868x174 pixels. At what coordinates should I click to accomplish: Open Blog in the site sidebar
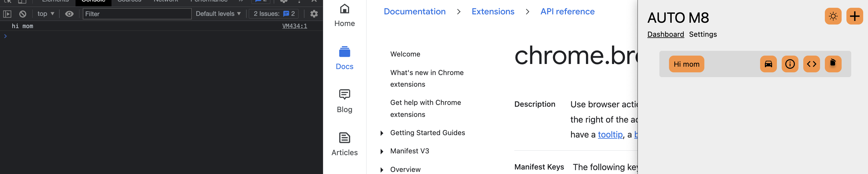pos(344,101)
